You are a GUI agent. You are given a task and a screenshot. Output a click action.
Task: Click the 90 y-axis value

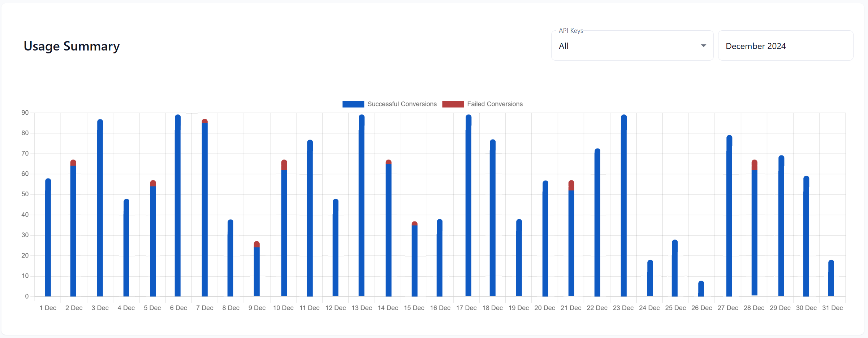(25, 113)
